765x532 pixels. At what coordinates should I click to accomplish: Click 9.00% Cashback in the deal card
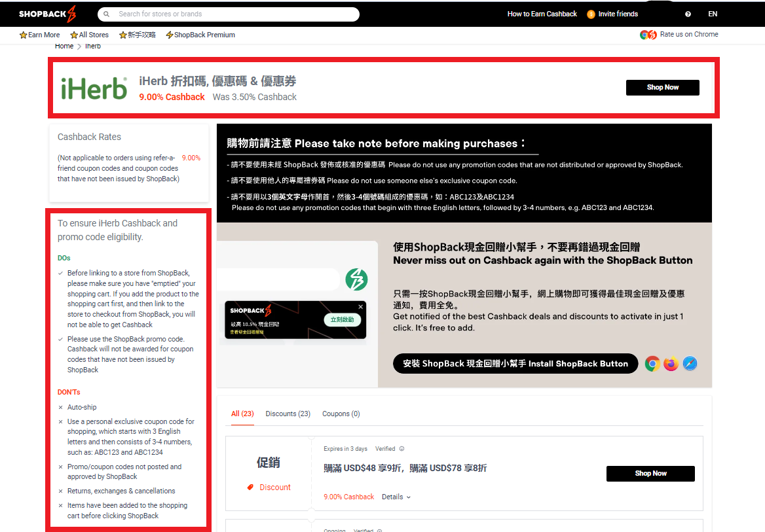point(349,497)
